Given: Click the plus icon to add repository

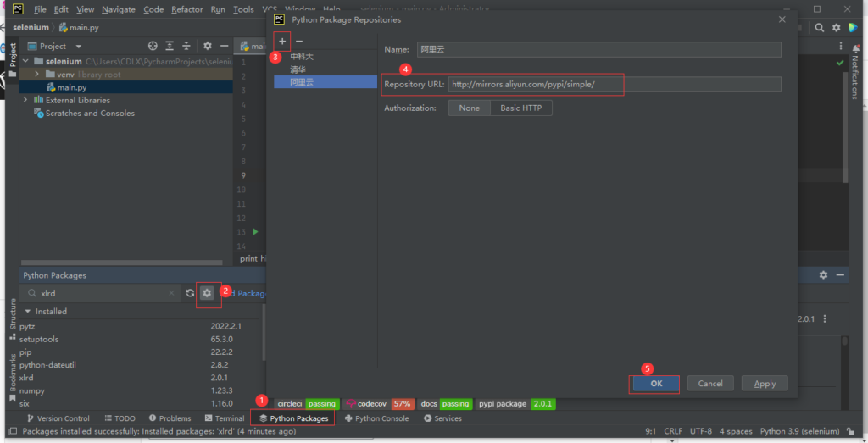Looking at the screenshot, I should pos(282,41).
